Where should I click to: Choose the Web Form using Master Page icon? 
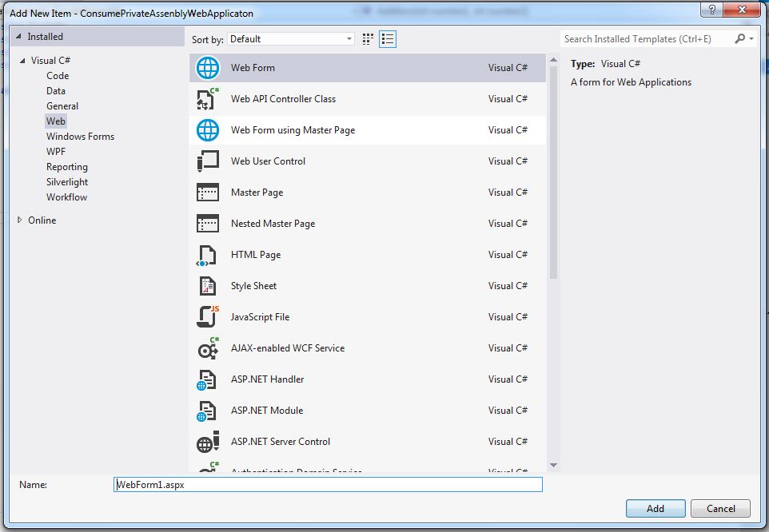click(x=208, y=130)
